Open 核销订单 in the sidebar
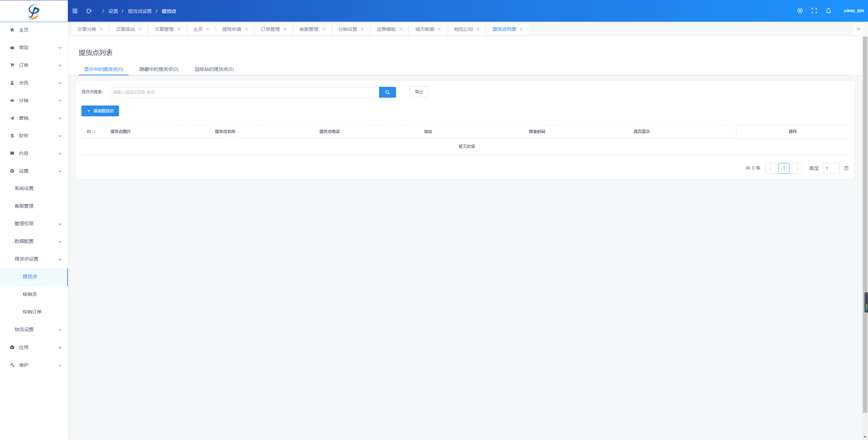Screen dimensions: 868x440 coord(34,312)
